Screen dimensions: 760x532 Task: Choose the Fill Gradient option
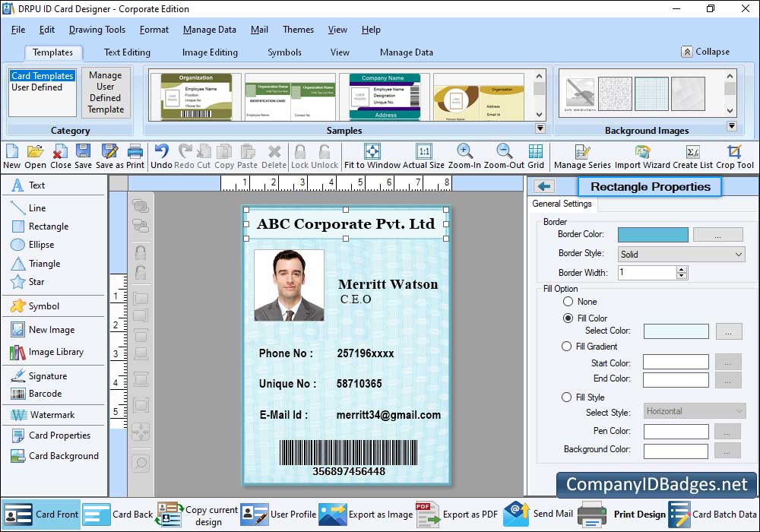tap(566, 346)
